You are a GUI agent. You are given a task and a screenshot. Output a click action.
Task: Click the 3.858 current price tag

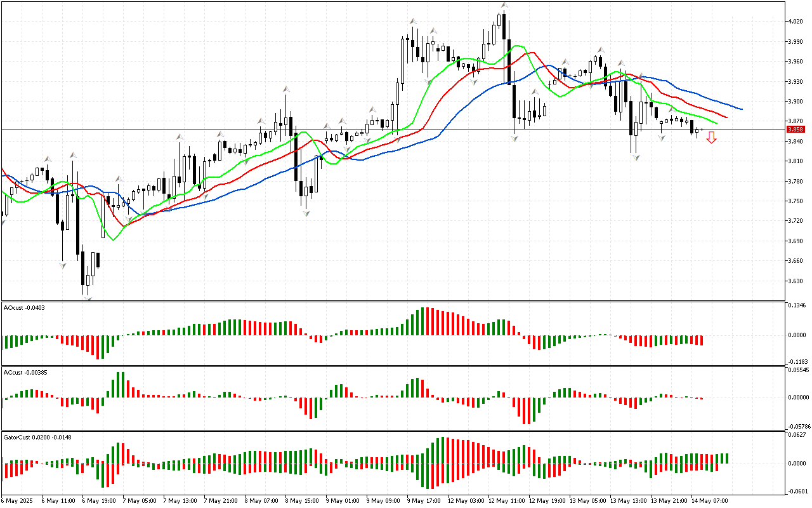(x=795, y=129)
